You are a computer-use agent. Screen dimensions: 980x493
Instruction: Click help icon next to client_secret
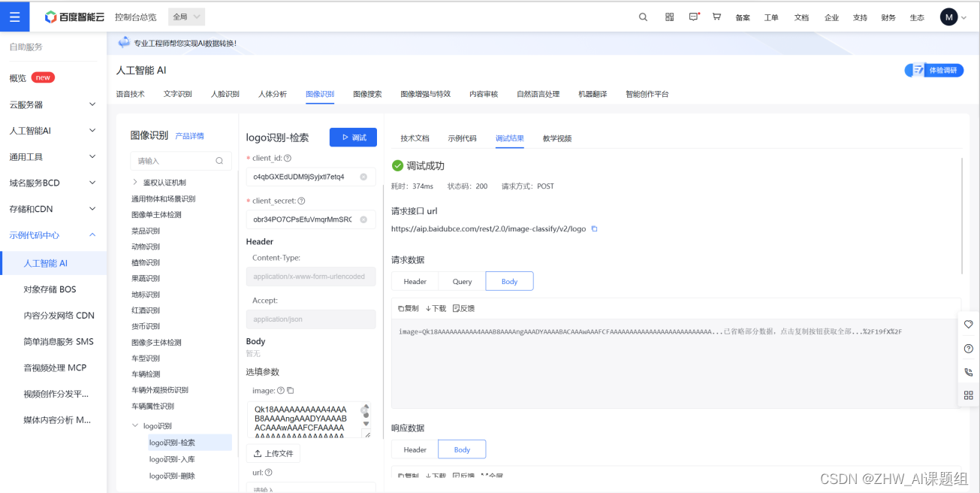[302, 201]
